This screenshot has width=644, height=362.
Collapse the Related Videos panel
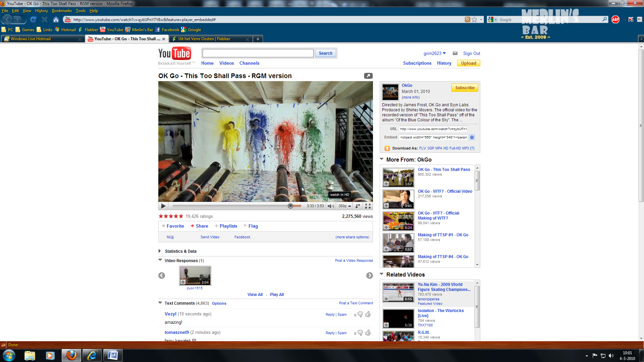(x=382, y=274)
